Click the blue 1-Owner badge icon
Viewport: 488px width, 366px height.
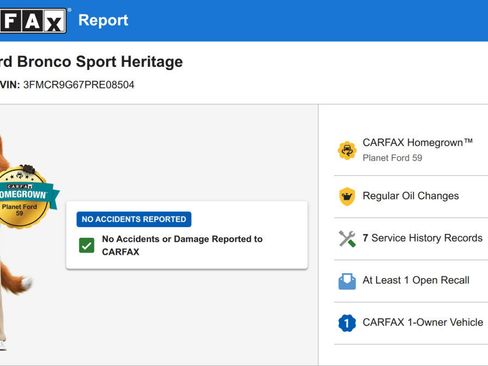coord(347,323)
